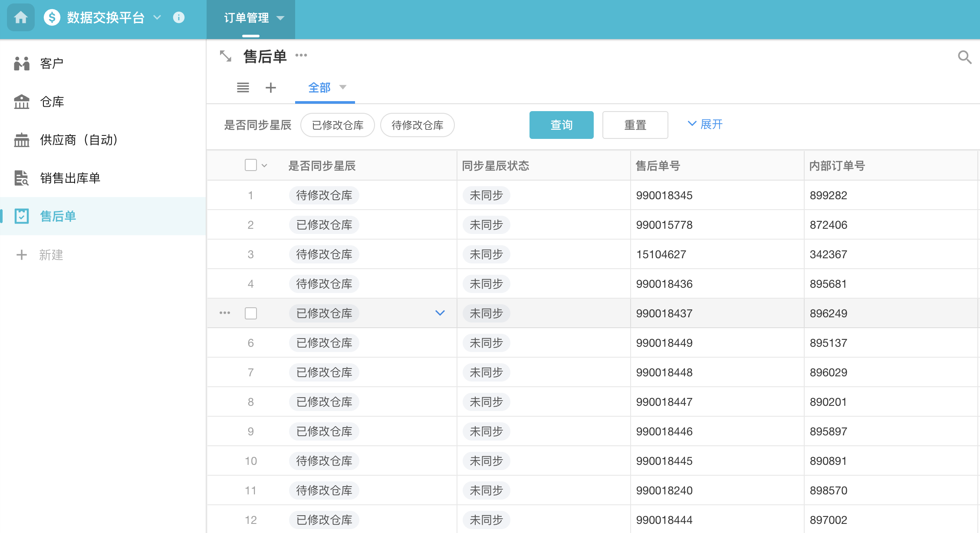Click the 重置 button
980x533 pixels.
pos(635,125)
